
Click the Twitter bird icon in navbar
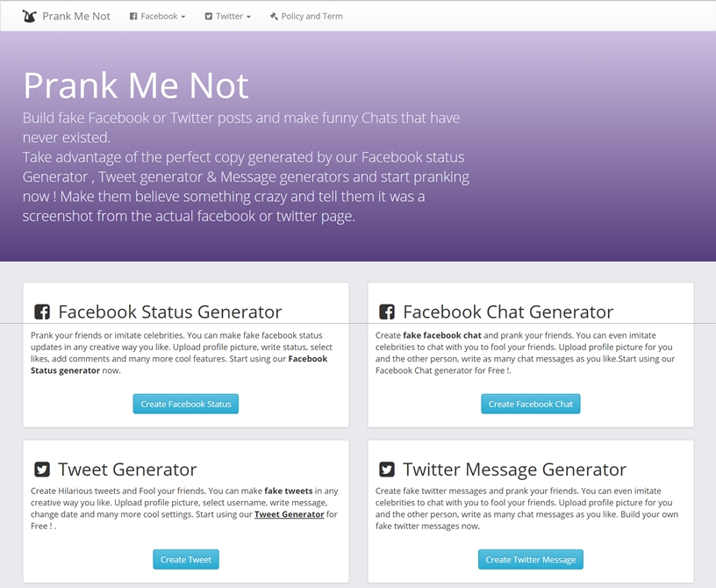point(209,16)
